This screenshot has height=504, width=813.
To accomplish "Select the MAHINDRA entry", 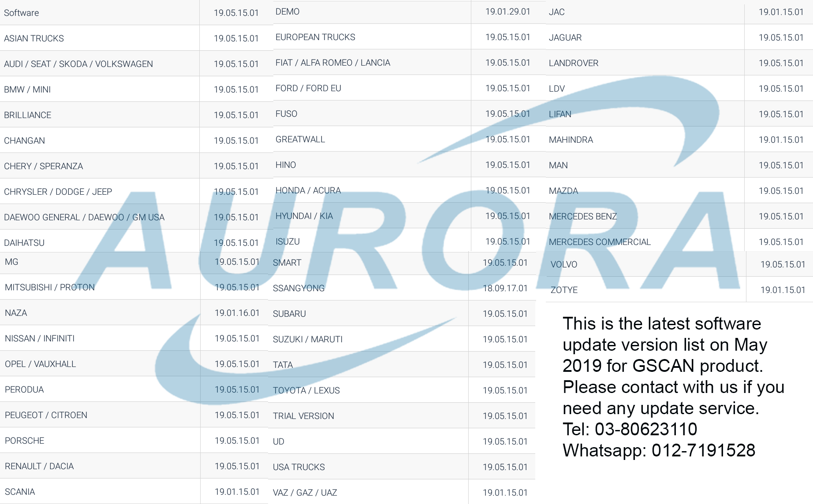I will tap(571, 140).
